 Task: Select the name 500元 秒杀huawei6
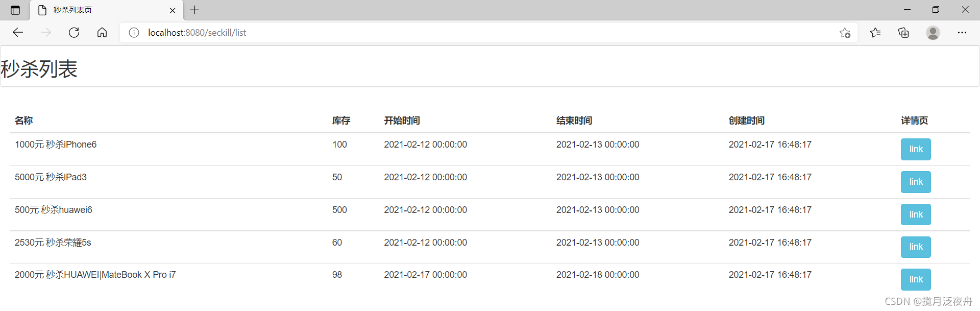click(54, 210)
